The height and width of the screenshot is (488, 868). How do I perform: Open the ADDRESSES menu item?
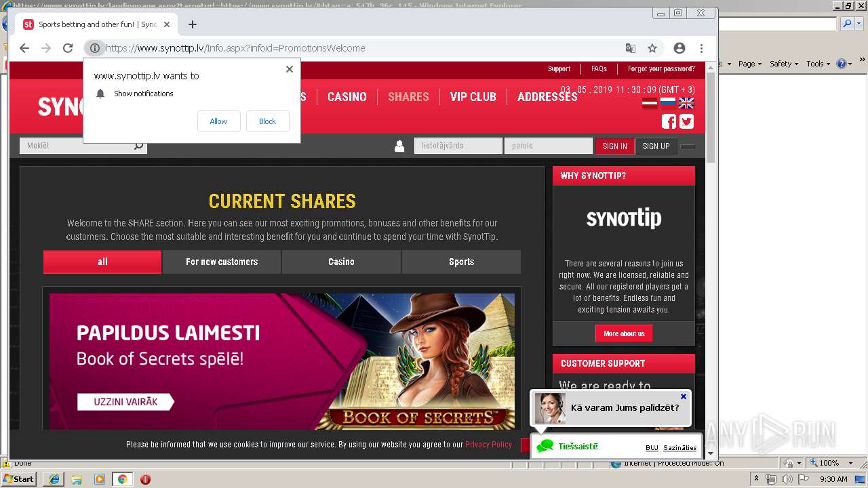pos(547,97)
